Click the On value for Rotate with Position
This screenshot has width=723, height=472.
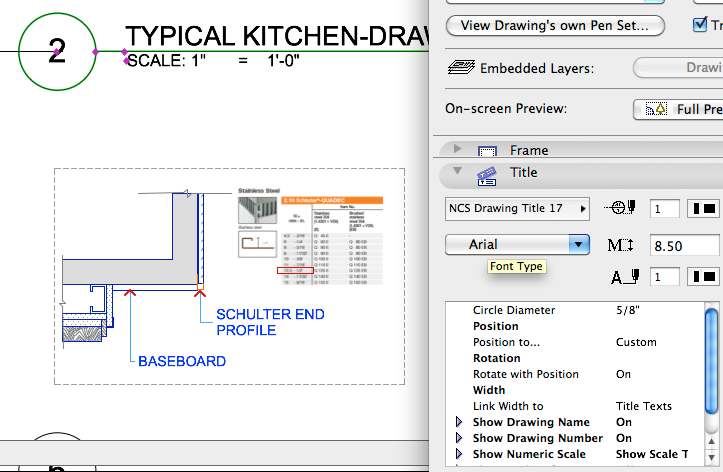coord(623,374)
